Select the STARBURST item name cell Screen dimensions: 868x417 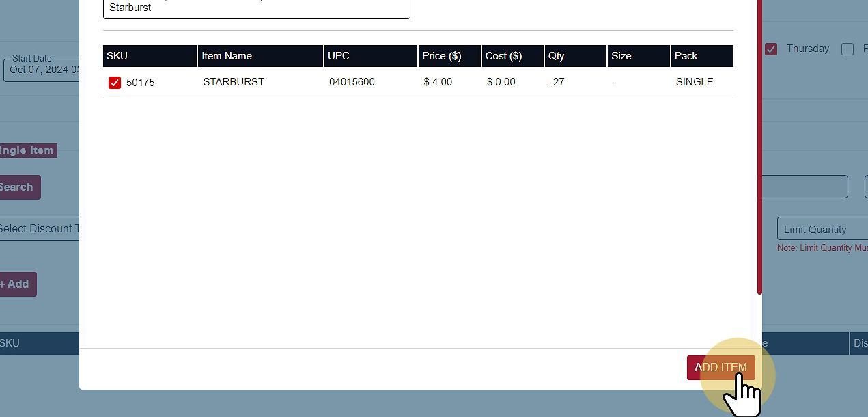coord(234,82)
